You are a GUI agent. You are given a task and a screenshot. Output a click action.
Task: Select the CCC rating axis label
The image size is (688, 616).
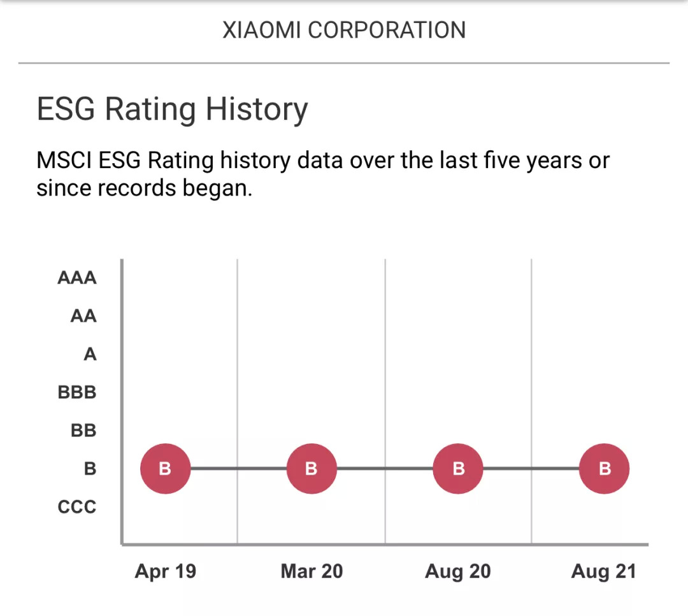pos(77,507)
